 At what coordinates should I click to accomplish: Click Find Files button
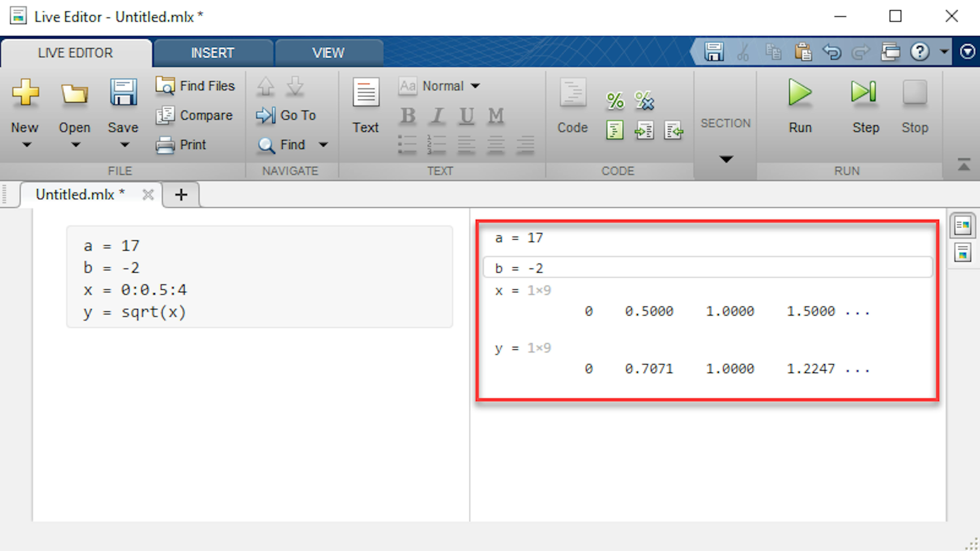[195, 86]
